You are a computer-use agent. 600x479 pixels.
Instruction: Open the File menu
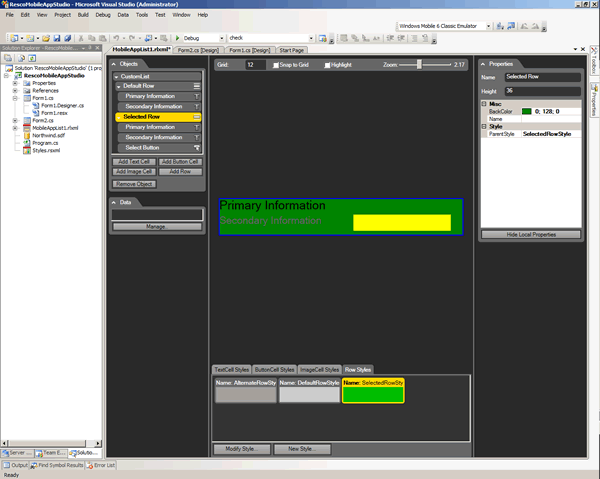[x=10, y=15]
